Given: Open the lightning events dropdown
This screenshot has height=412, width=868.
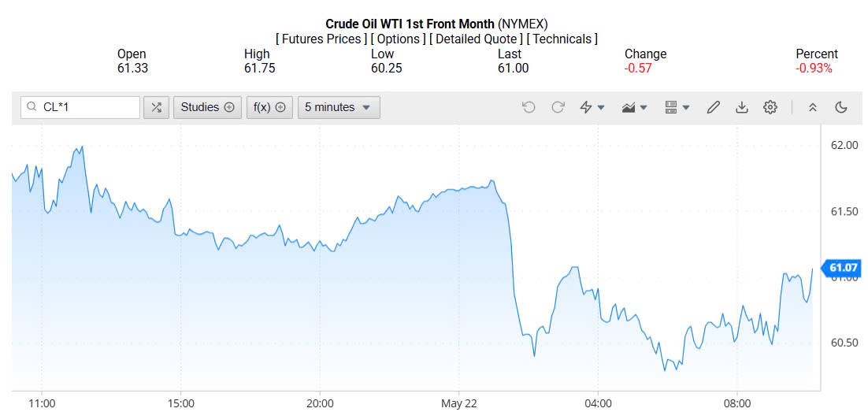Looking at the screenshot, I should click(592, 107).
